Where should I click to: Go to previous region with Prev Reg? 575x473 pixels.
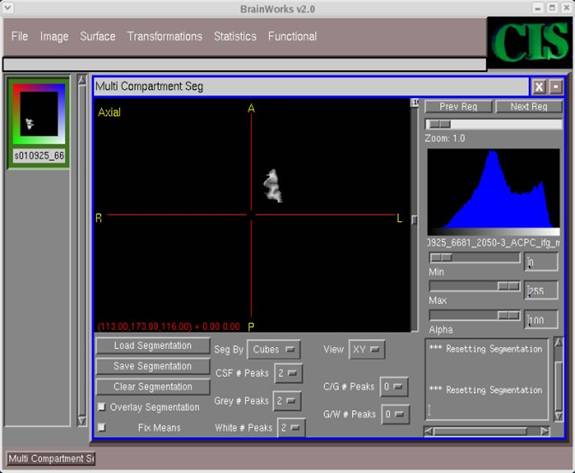pyautogui.click(x=458, y=107)
